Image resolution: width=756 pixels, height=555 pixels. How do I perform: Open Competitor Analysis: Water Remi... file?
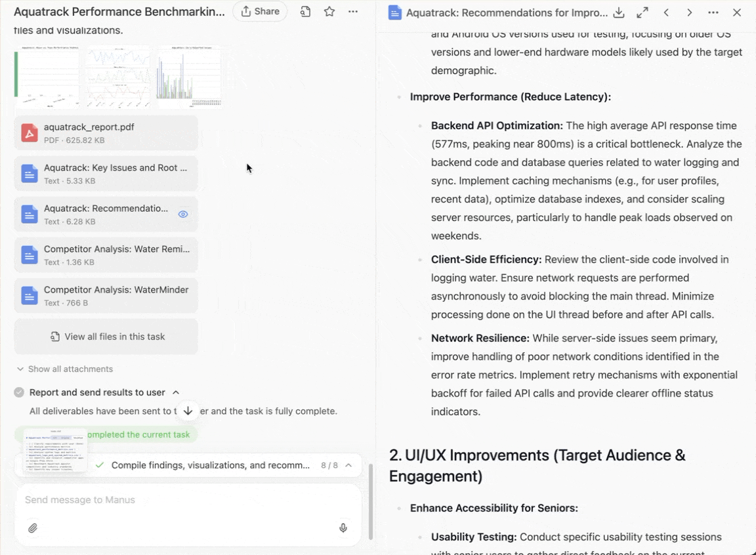[106, 255]
